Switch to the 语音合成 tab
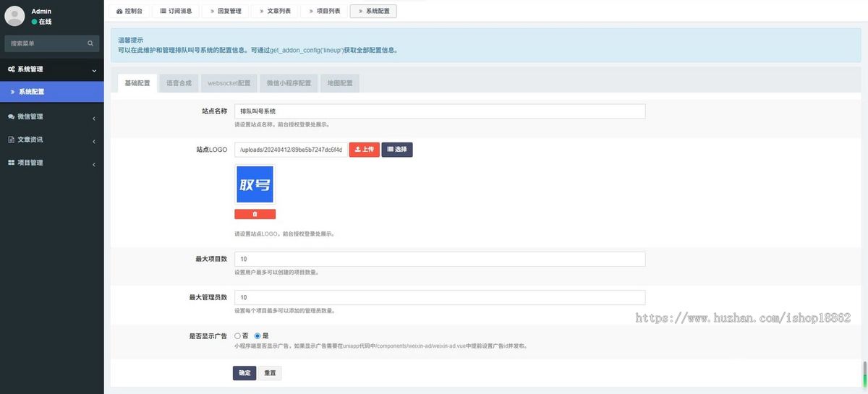The image size is (868, 394). click(179, 83)
